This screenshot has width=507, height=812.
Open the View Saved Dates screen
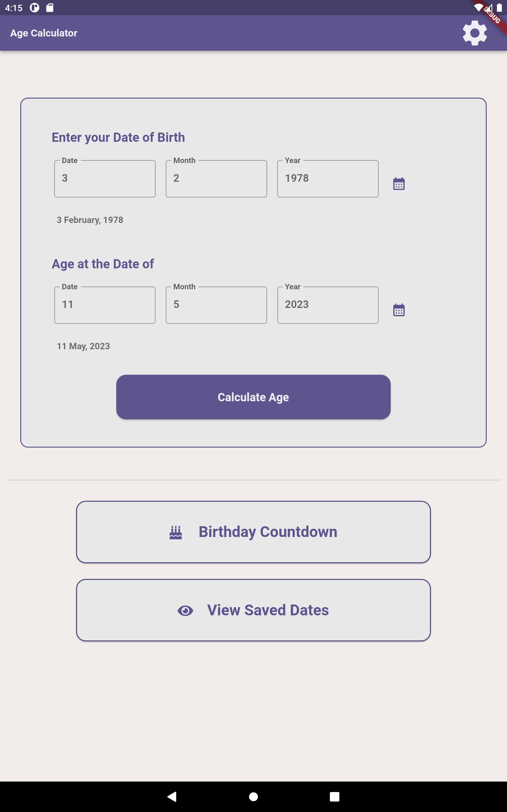click(253, 610)
